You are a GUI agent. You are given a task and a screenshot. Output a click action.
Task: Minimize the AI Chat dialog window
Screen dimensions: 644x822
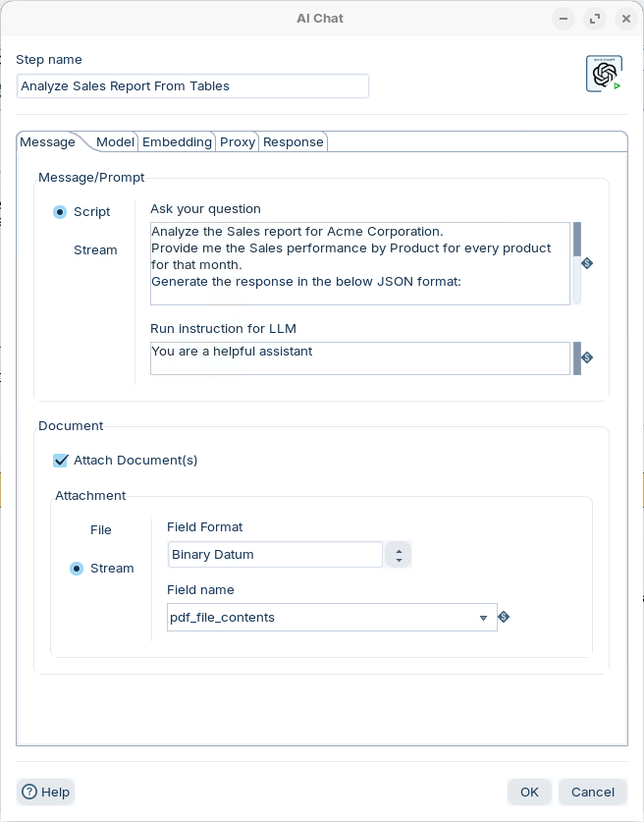(x=563, y=19)
